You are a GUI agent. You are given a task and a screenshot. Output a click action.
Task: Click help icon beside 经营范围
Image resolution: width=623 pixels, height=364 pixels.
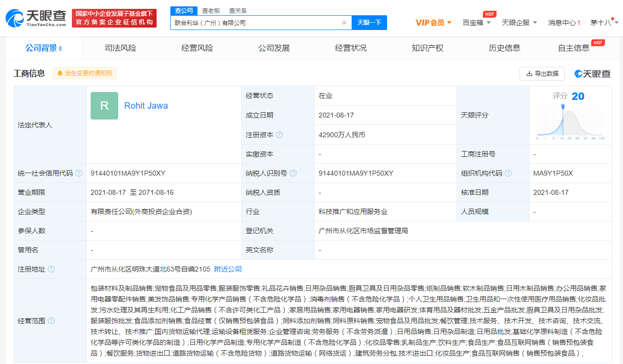click(x=51, y=321)
